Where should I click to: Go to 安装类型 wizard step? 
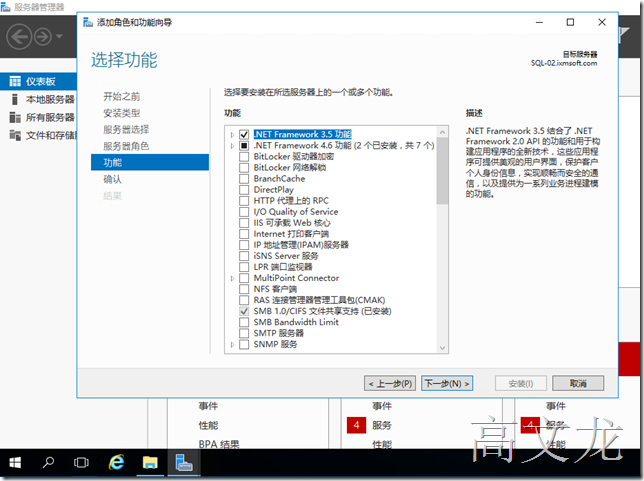tap(122, 113)
